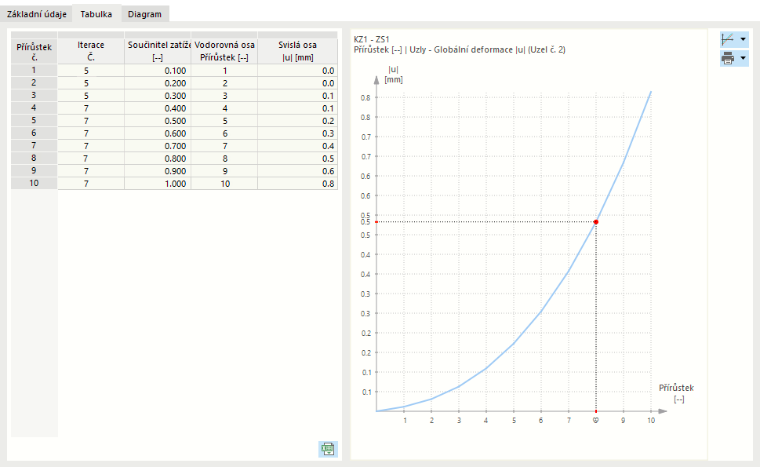Select the Svislá osa |u| [mm] column header

coord(297,51)
